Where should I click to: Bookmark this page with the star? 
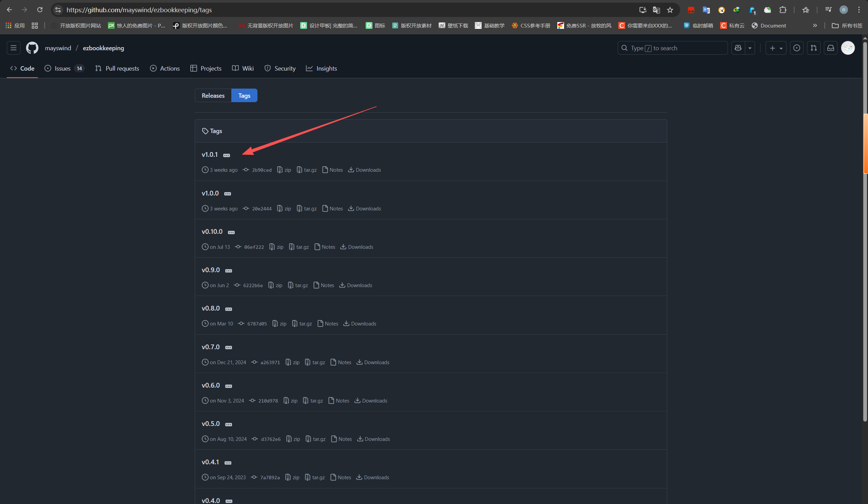click(x=670, y=10)
